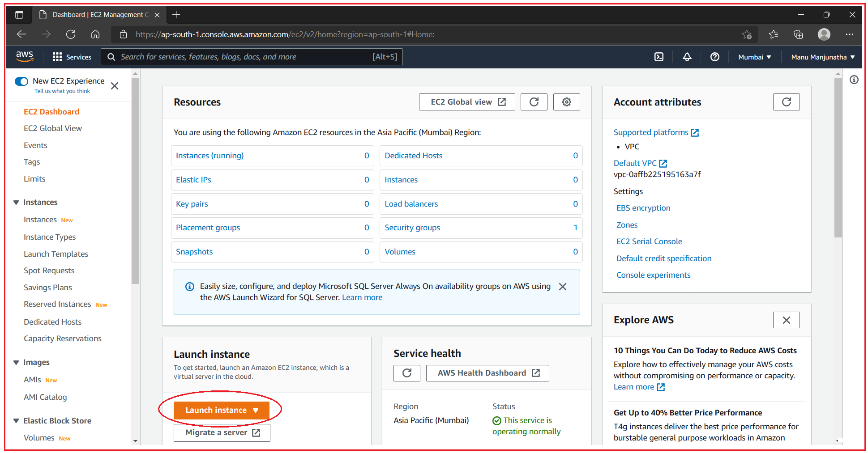Open the info sidebar panel icon
The width and height of the screenshot is (868, 453).
point(854,80)
